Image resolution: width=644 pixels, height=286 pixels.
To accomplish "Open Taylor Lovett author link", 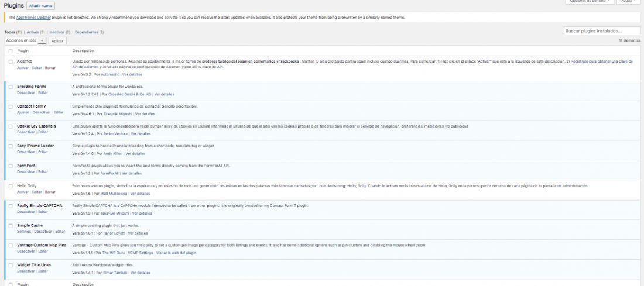I will click(114, 233).
